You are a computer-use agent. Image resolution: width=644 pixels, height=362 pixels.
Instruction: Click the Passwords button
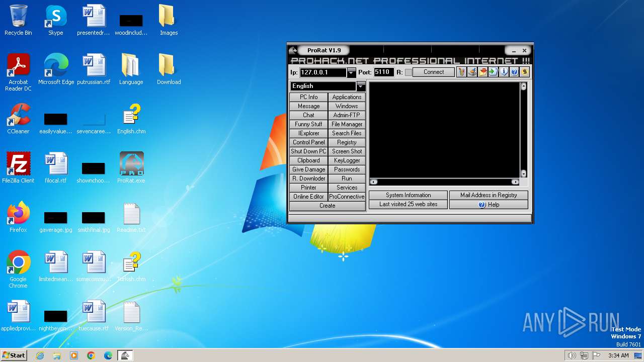347,169
